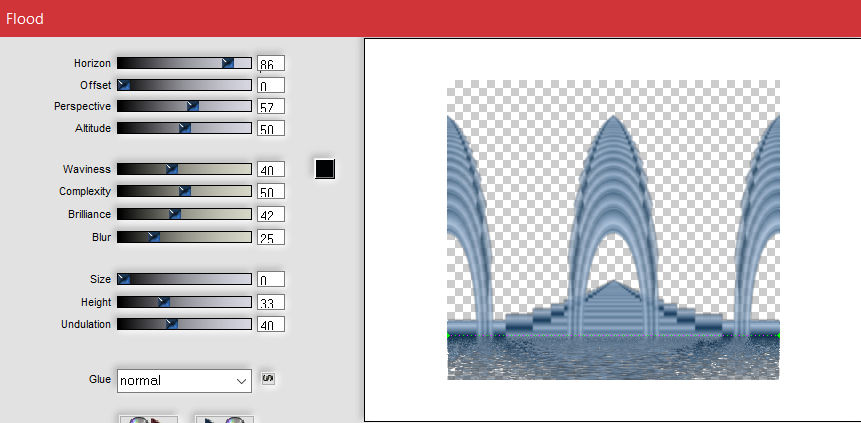
Task: Focus the Waviness value field
Action: (271, 169)
